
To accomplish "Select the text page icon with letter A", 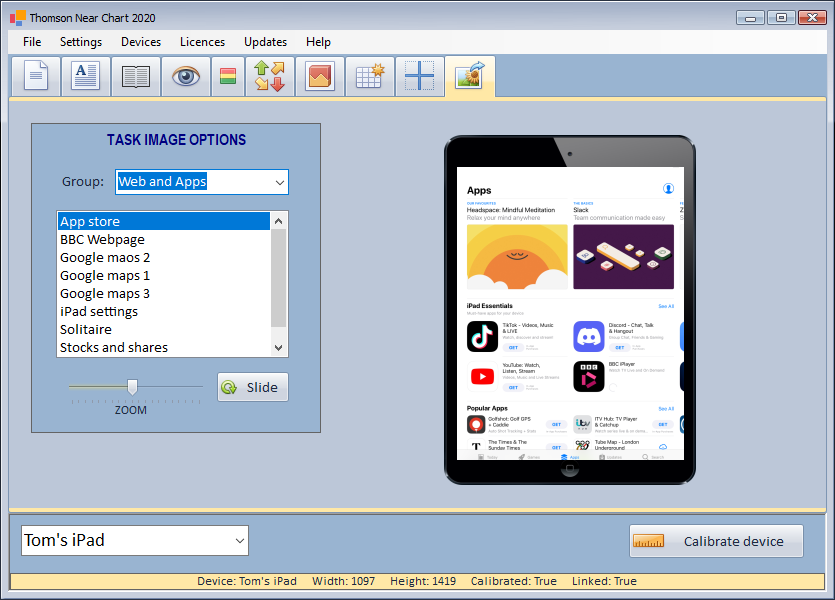I will (86, 77).
